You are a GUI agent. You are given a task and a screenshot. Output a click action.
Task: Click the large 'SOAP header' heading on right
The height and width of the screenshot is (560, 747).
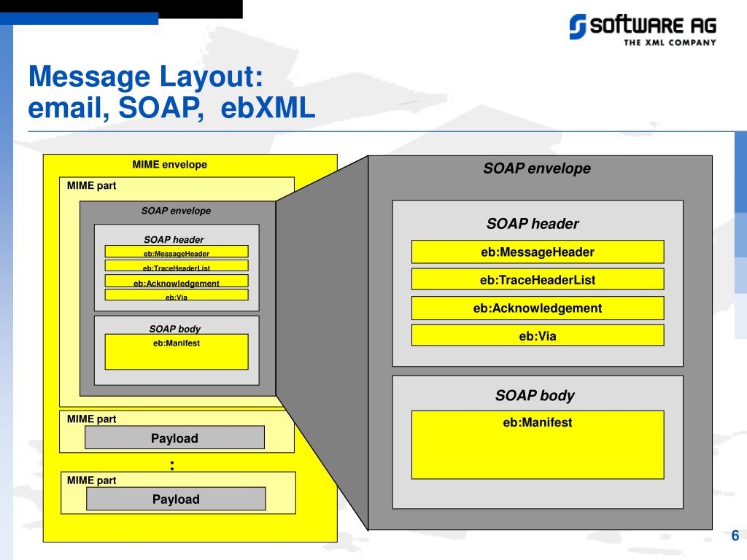533,223
